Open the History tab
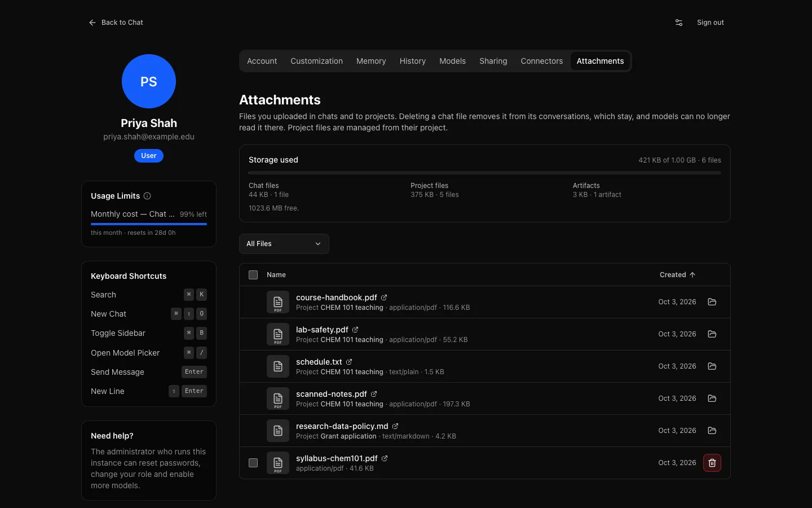Screen dimensions: 812x508 click(x=413, y=61)
